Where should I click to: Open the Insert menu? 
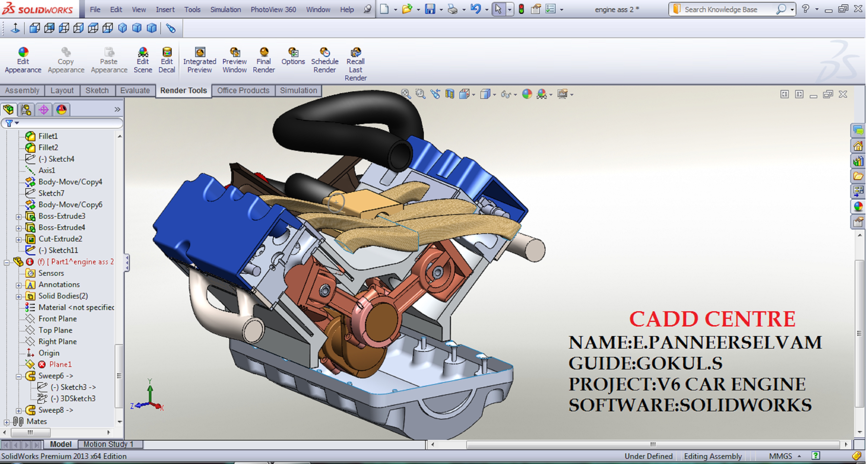tap(165, 10)
